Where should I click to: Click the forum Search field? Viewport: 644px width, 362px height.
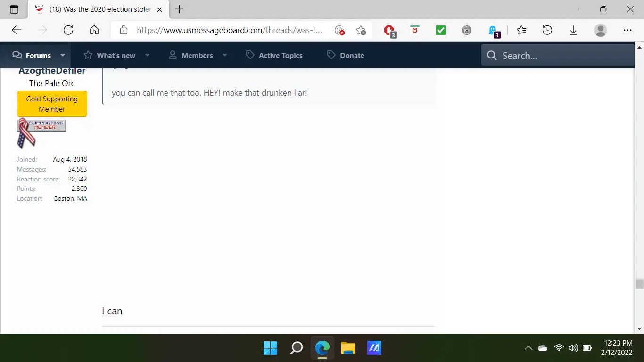tap(558, 56)
